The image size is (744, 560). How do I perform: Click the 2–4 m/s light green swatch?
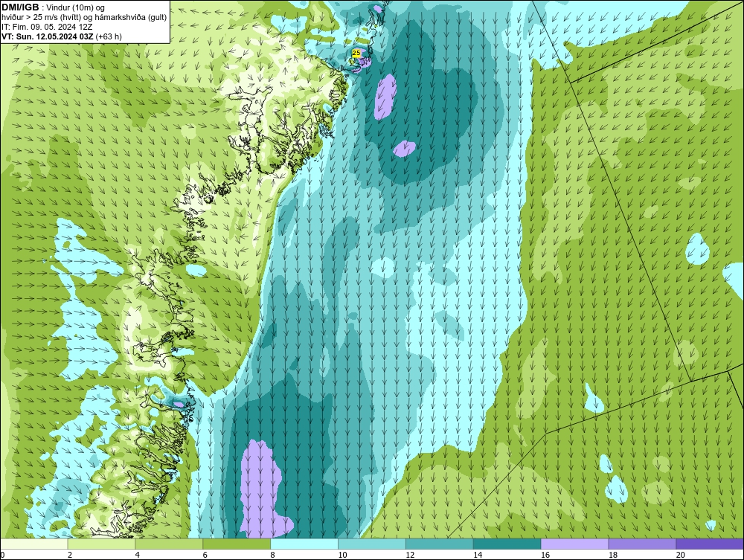tap(101, 544)
